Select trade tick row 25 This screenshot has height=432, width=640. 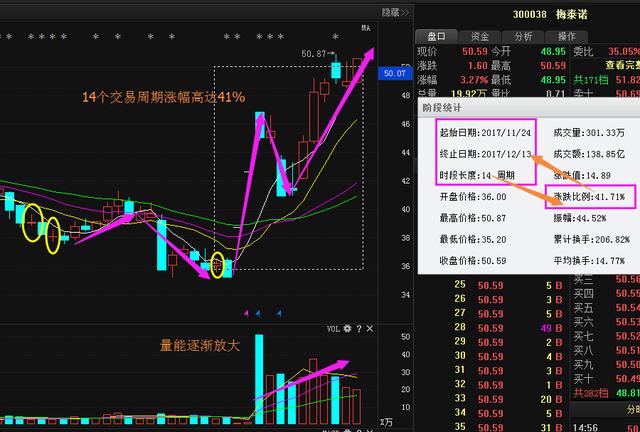tap(509, 285)
